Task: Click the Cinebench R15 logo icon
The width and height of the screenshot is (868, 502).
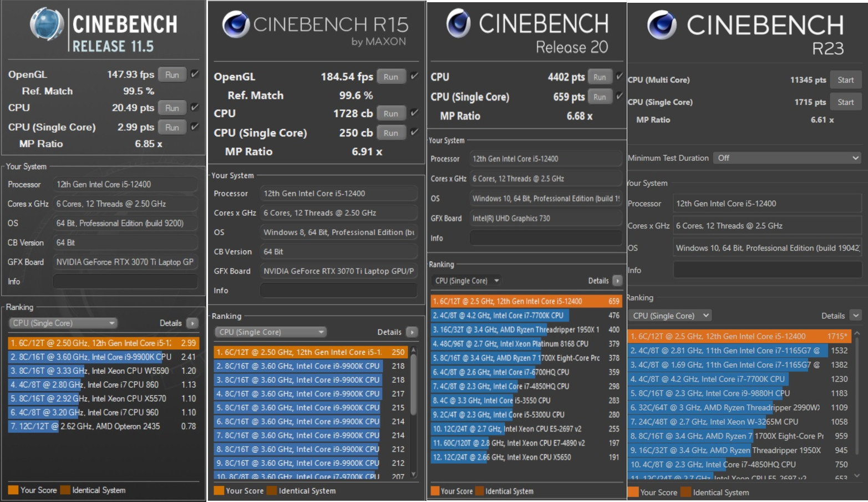Action: (236, 24)
